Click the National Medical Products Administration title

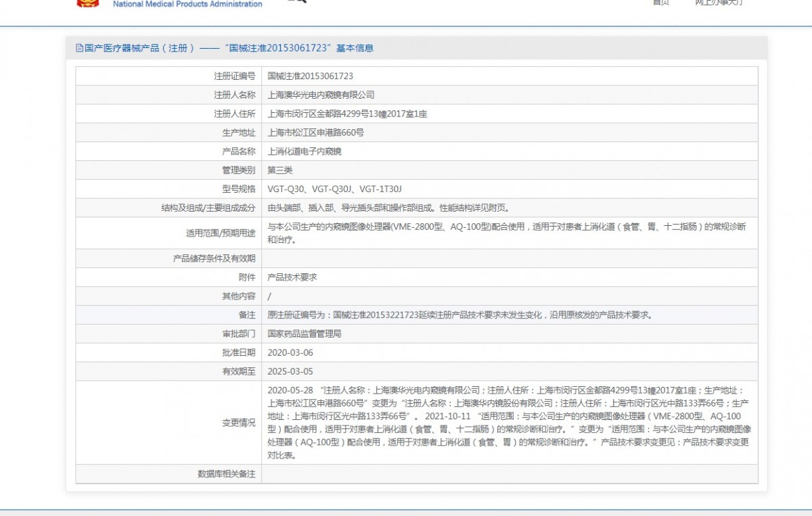(187, 4)
